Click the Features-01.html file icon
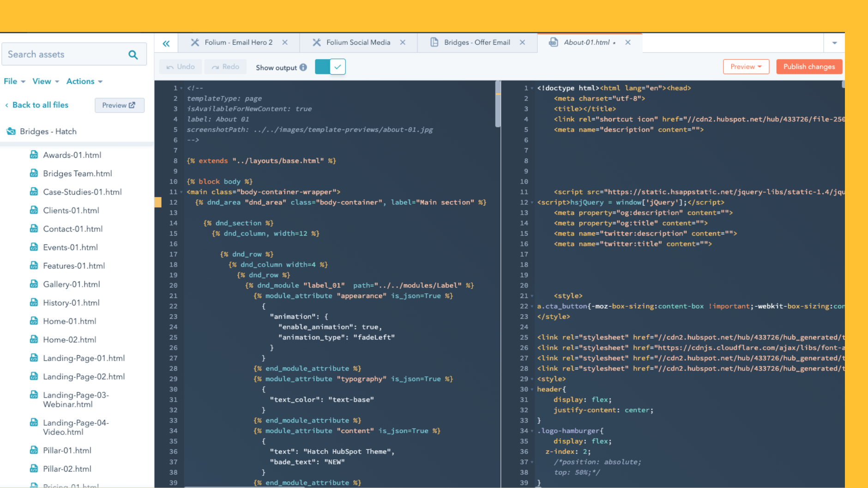The width and height of the screenshot is (868, 488). (x=34, y=265)
